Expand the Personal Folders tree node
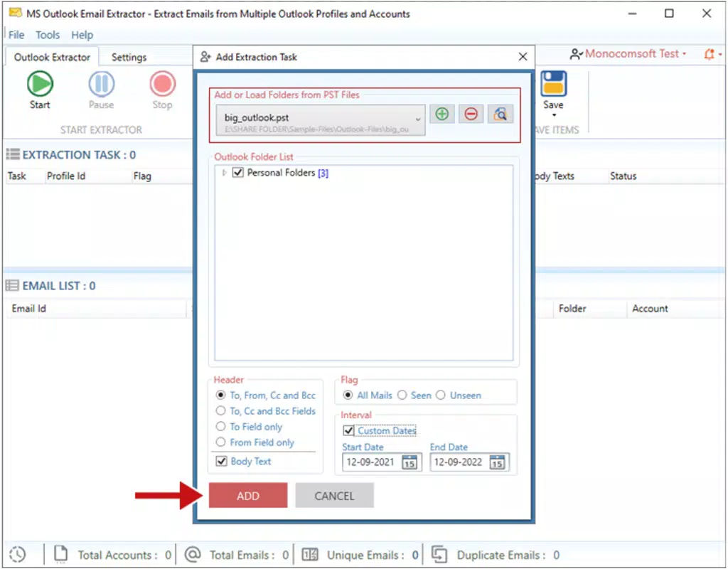Image resolution: width=728 pixels, height=569 pixels. pyautogui.click(x=224, y=173)
